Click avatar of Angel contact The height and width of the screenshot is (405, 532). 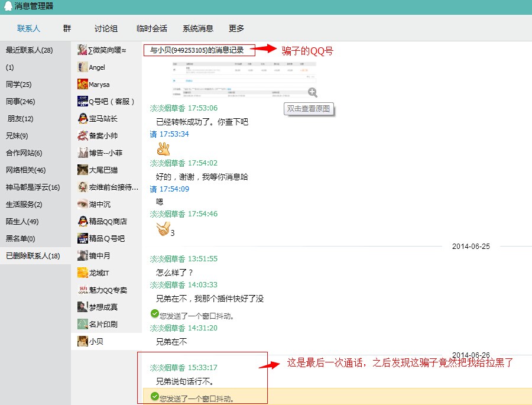point(82,67)
